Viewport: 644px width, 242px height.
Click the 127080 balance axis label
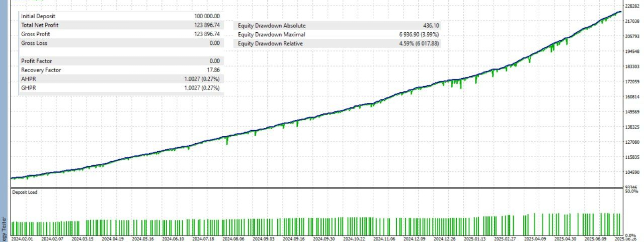632,142
